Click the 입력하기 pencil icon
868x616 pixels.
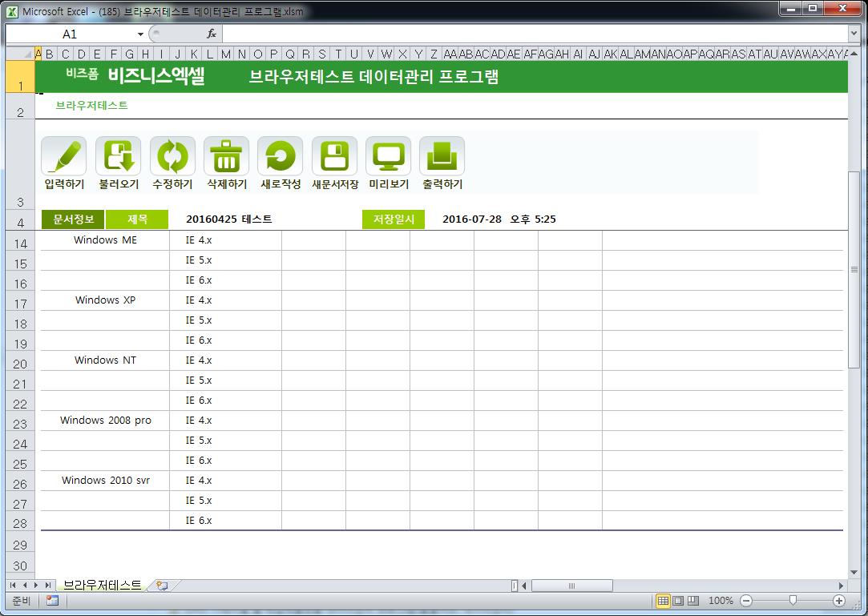[64, 156]
